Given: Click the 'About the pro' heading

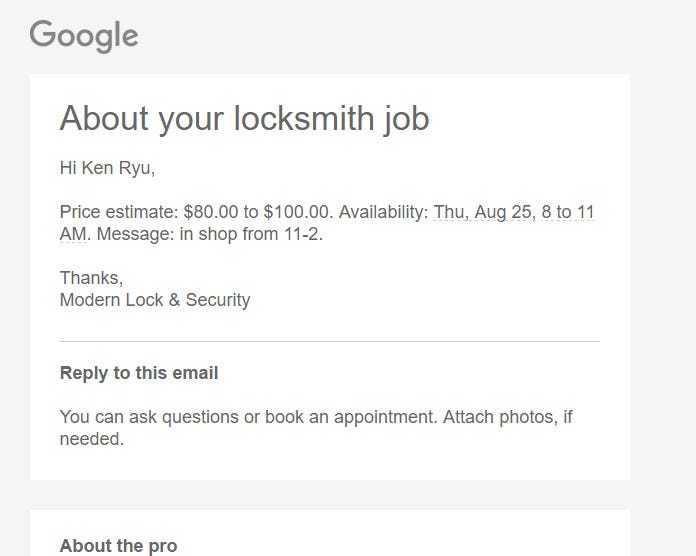Looking at the screenshot, I should click(119, 546).
